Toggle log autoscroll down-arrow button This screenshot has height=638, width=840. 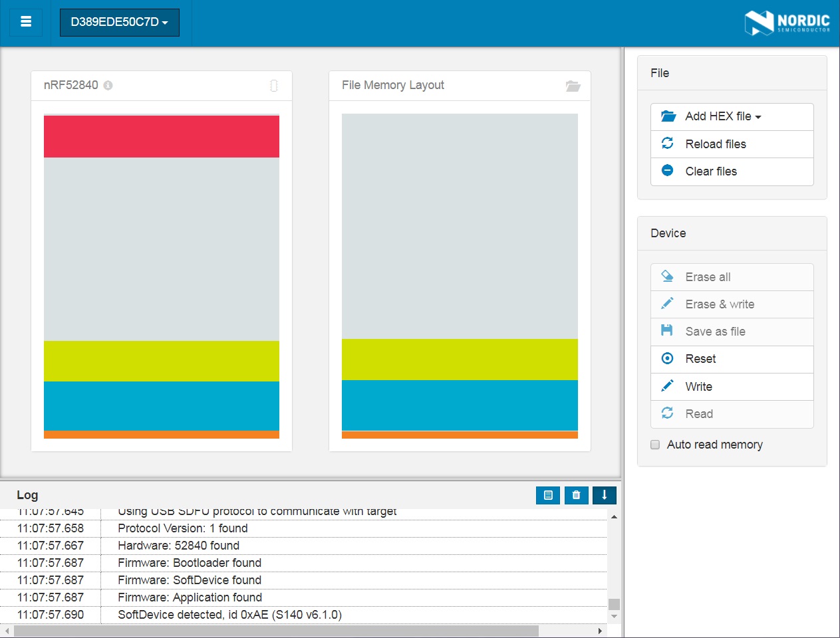click(605, 495)
